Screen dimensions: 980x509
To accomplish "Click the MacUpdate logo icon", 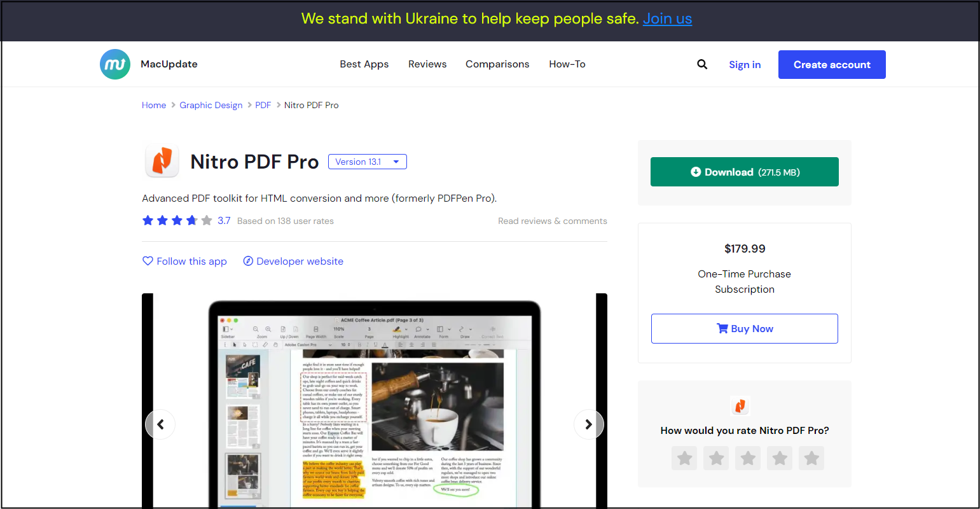I will (x=115, y=64).
